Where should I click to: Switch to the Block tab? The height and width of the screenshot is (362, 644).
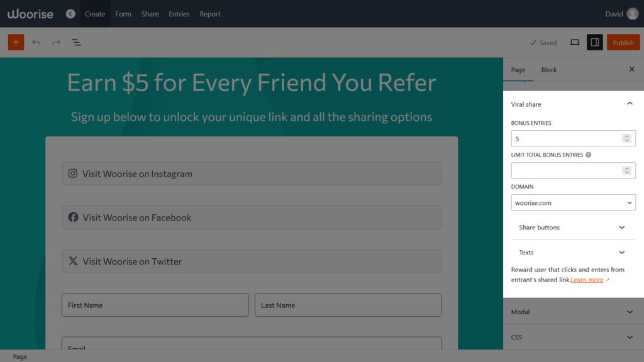pyautogui.click(x=548, y=70)
